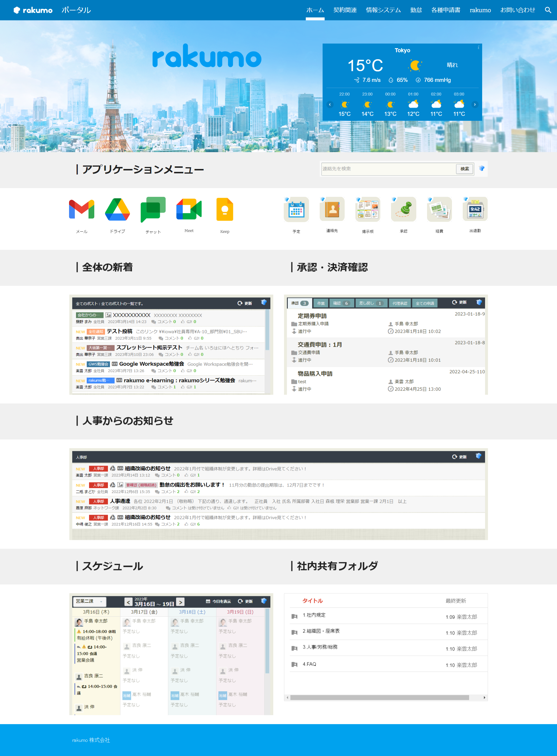Go to previous period in schedule

[129, 602]
